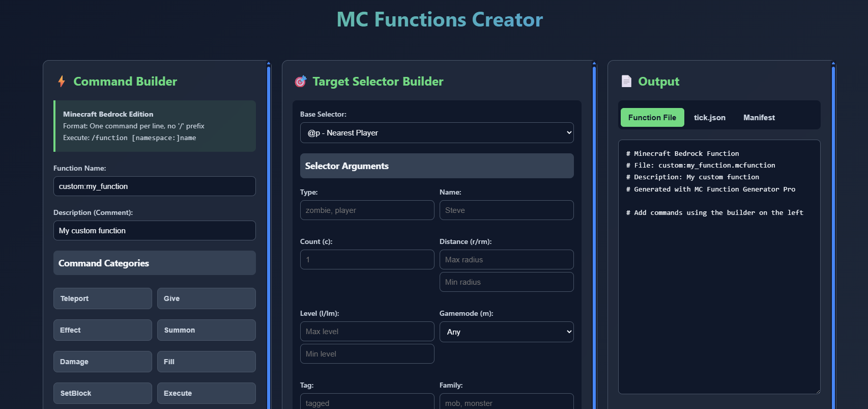Click the 'Base Selector:' label

click(323, 114)
